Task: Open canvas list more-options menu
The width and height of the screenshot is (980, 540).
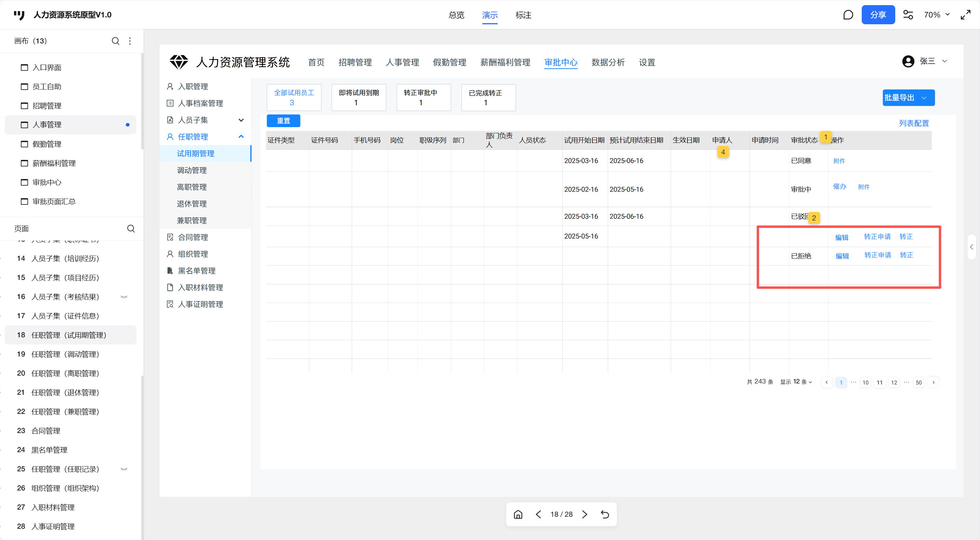Action: click(x=130, y=41)
